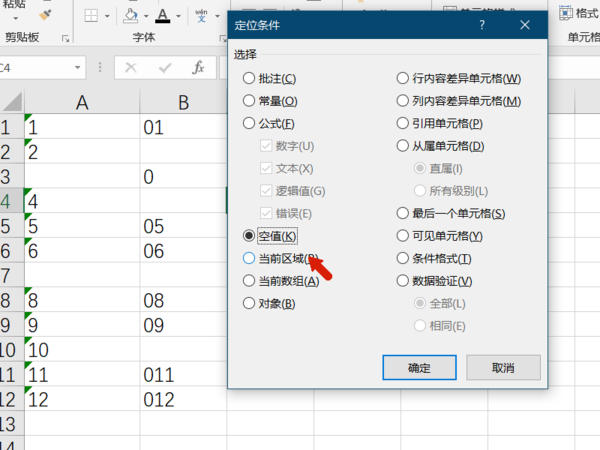Select the 公式(F) radio button

point(249,123)
